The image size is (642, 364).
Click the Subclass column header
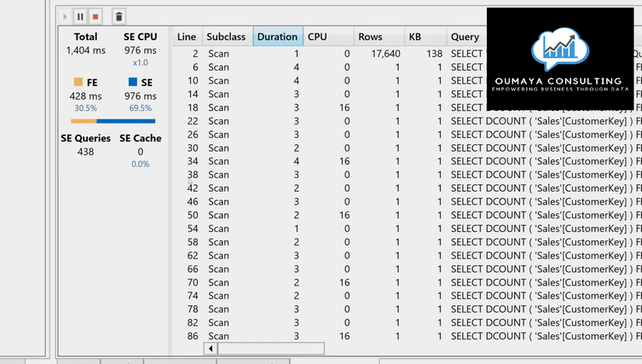coord(226,37)
